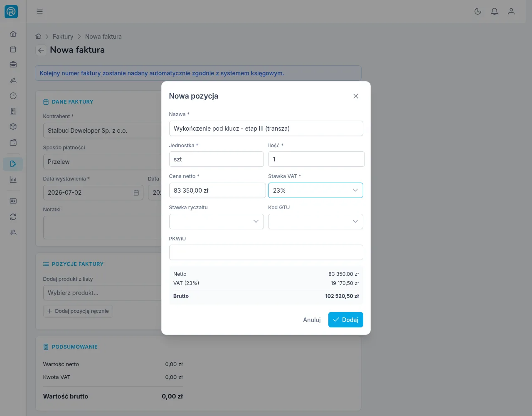Open home icon in sidebar

coord(13,34)
